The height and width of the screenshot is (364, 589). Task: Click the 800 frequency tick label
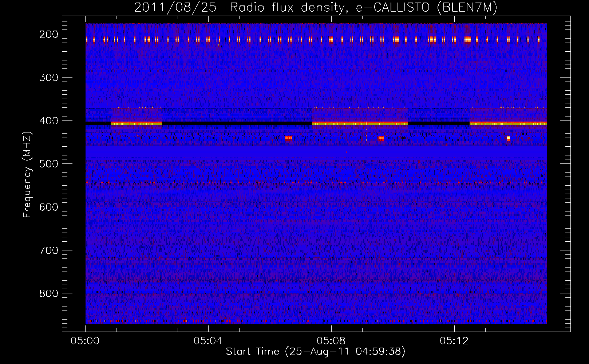pyautogui.click(x=49, y=293)
